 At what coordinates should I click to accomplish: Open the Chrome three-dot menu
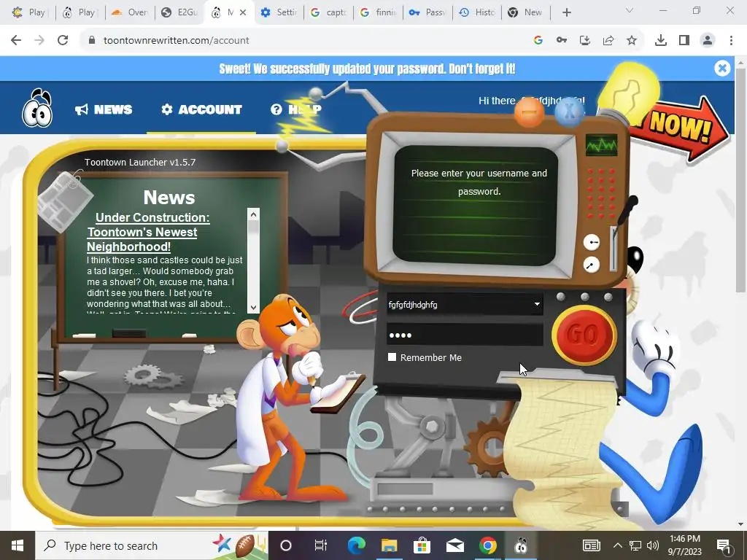tap(731, 41)
